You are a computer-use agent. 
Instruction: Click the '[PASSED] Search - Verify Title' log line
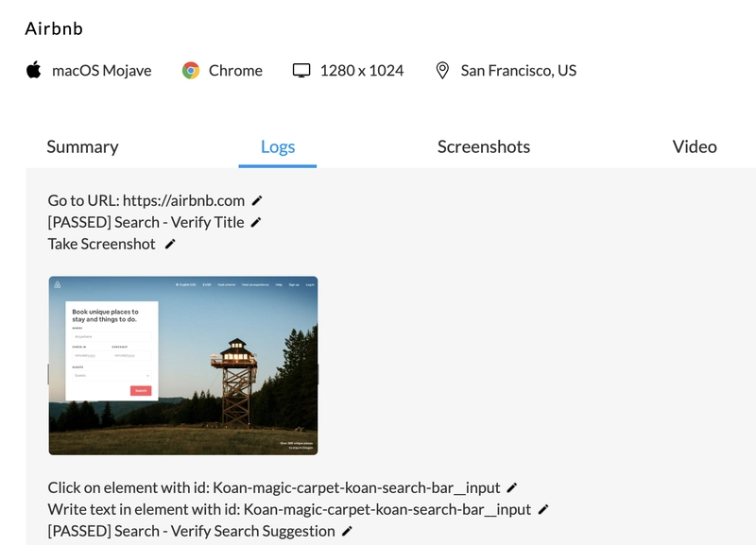coord(146,222)
